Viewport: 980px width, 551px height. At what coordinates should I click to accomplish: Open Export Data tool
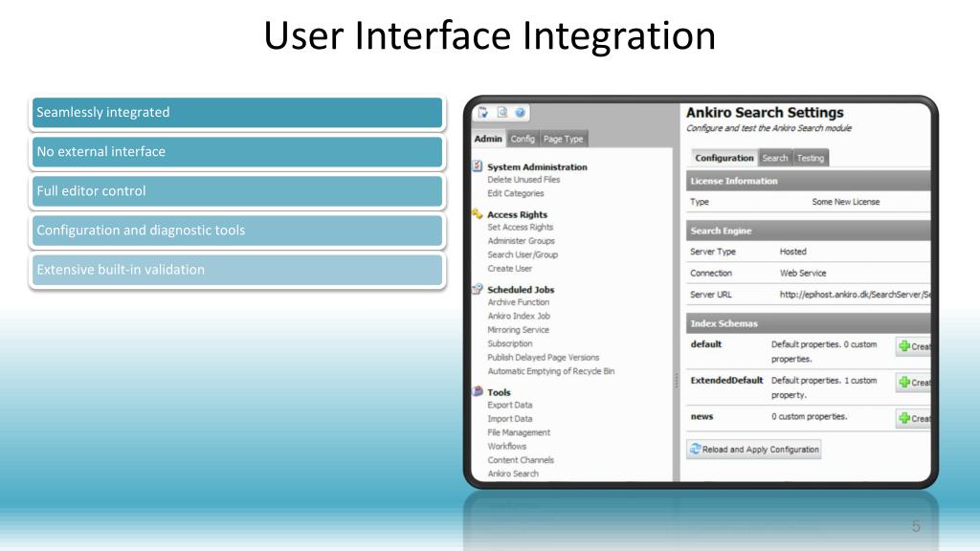pyautogui.click(x=510, y=405)
